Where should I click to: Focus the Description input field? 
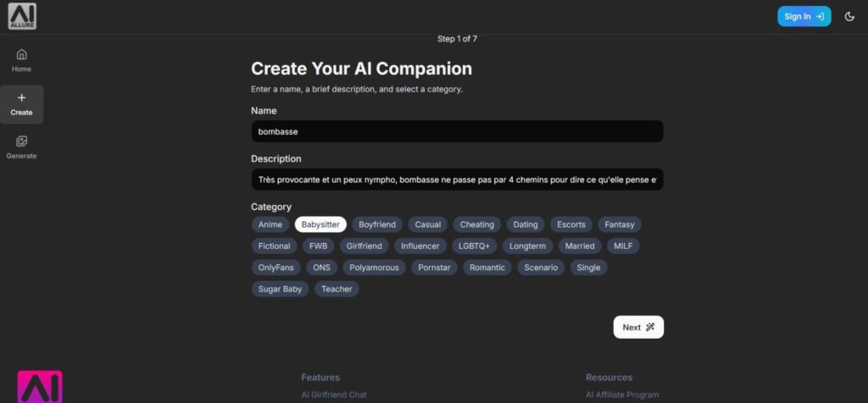[x=457, y=179]
